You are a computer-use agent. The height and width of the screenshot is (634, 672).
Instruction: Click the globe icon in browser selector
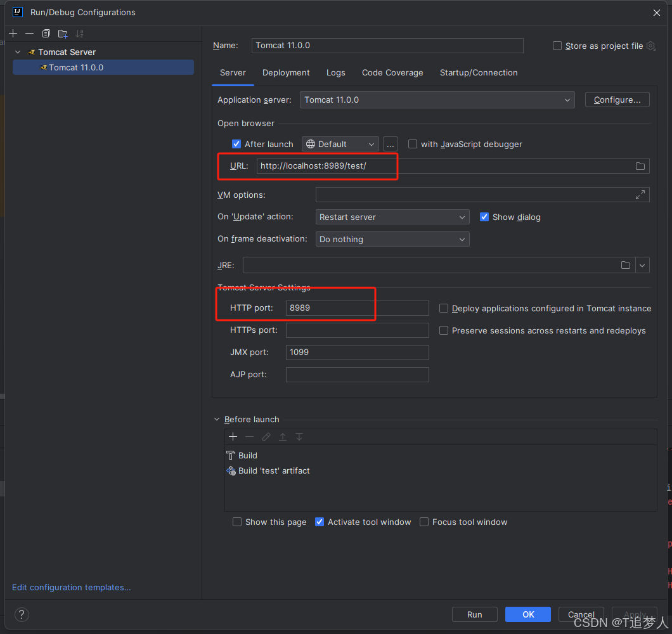coord(310,144)
